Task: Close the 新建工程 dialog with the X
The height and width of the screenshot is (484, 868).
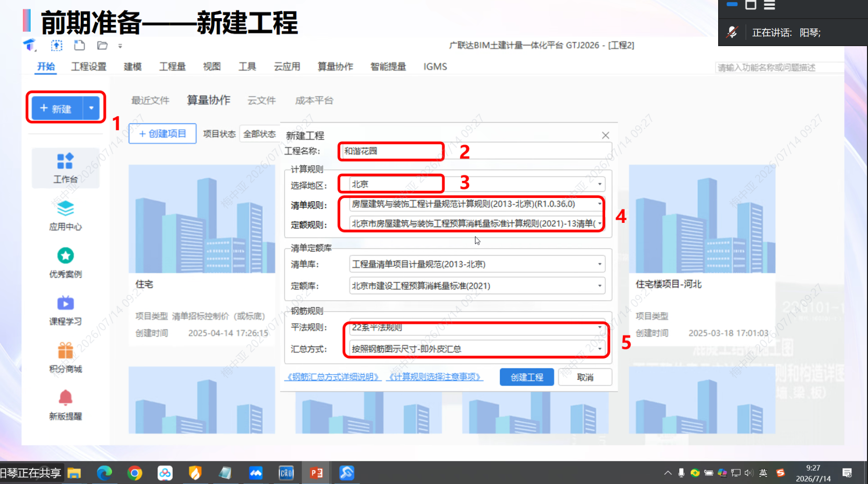Action: tap(605, 135)
